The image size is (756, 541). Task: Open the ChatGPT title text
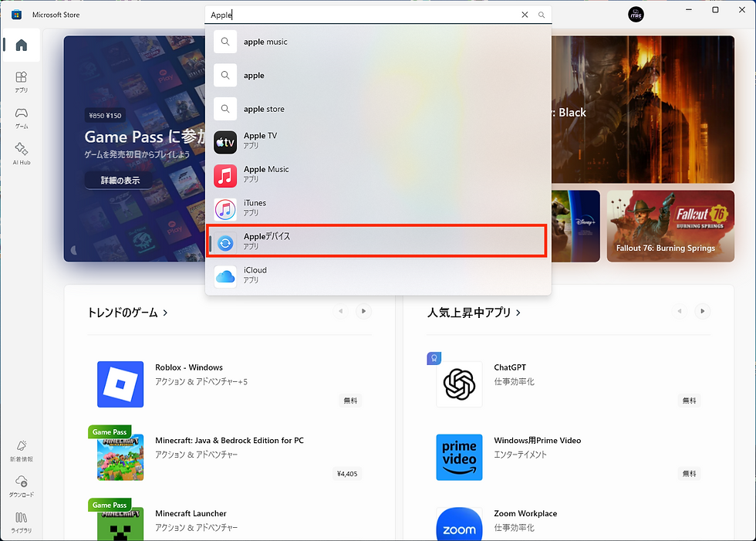coord(510,367)
